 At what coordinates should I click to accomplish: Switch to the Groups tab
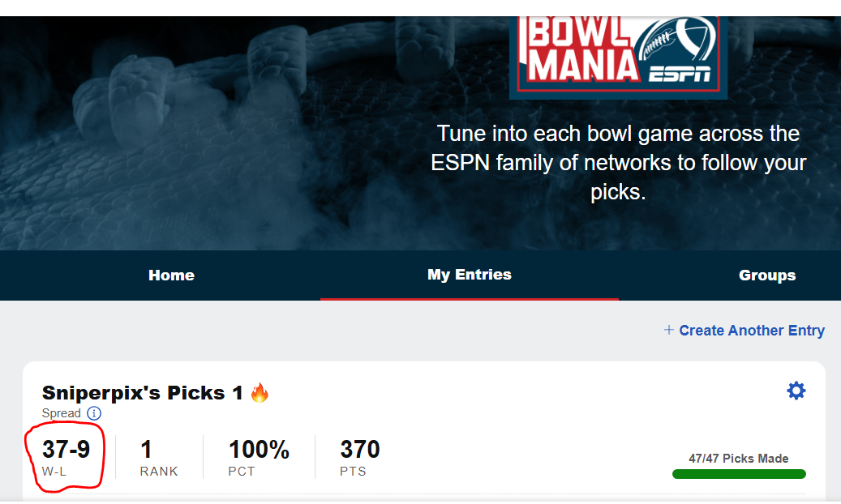tap(766, 275)
